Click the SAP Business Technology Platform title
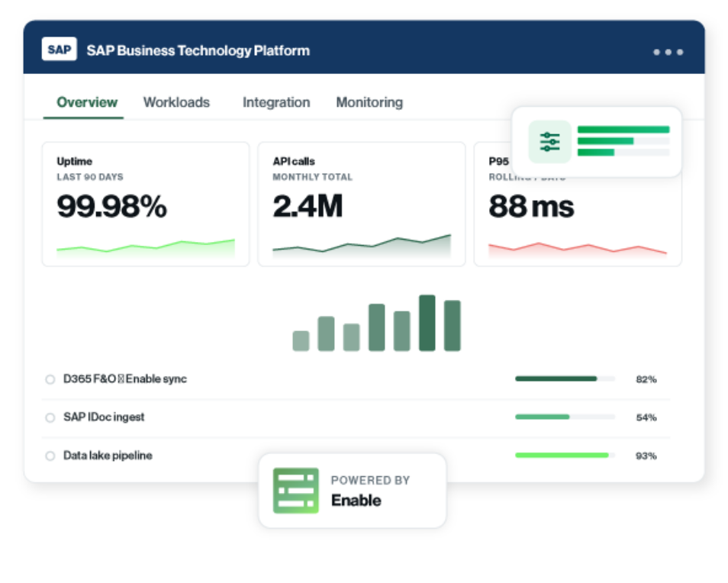 click(198, 50)
